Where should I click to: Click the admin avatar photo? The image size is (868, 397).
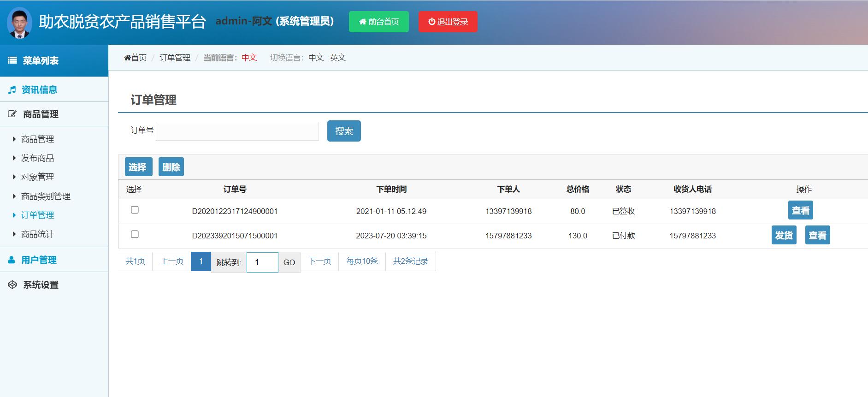[19, 23]
